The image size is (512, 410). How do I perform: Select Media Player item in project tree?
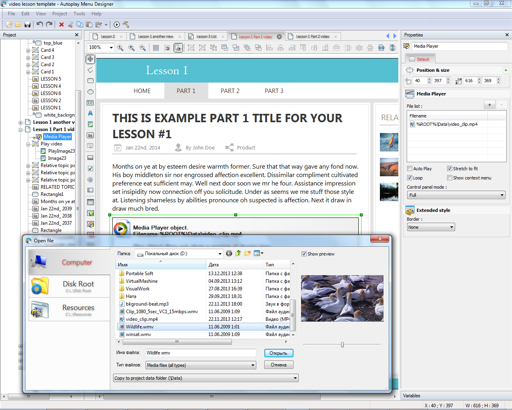point(57,137)
